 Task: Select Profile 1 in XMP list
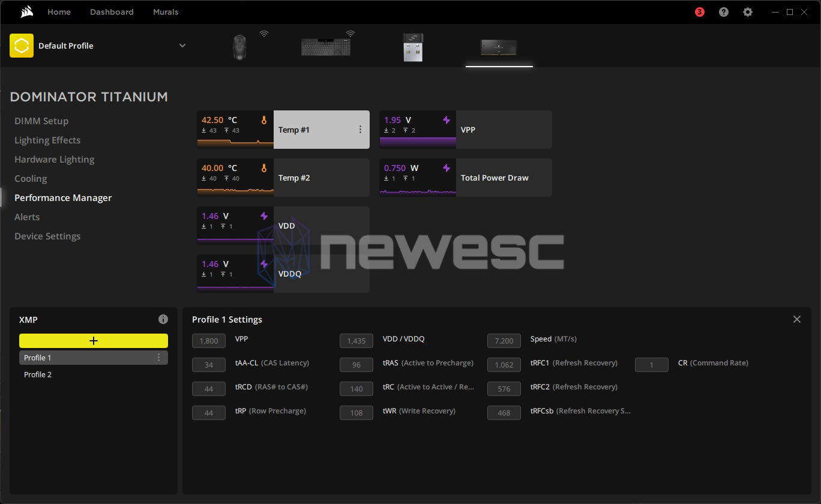pyautogui.click(x=94, y=358)
